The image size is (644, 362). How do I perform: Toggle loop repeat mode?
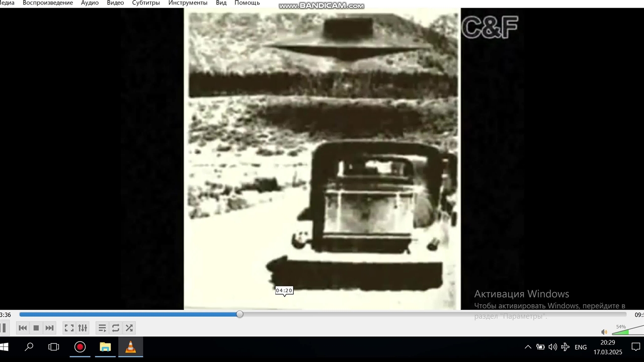[x=116, y=328]
